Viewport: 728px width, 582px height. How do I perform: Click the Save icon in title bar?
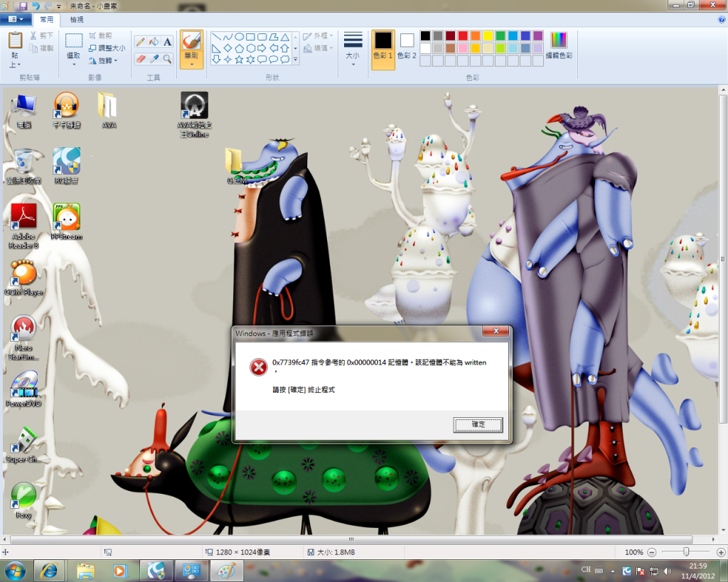click(x=23, y=6)
